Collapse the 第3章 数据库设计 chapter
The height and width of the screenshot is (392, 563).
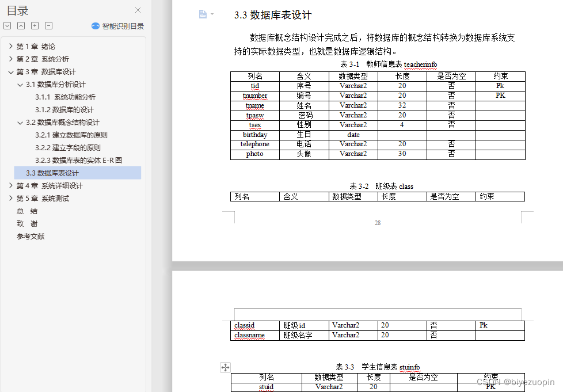coord(12,71)
